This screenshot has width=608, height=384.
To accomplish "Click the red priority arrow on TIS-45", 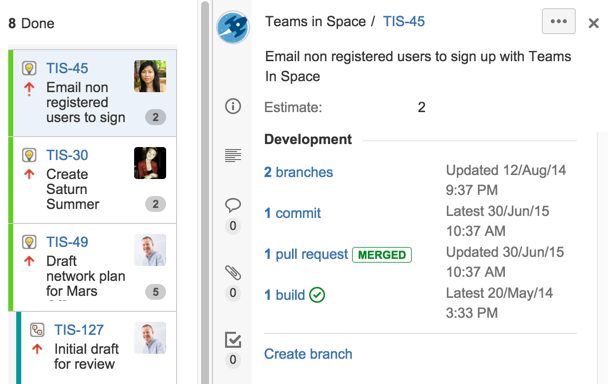I will point(29,89).
